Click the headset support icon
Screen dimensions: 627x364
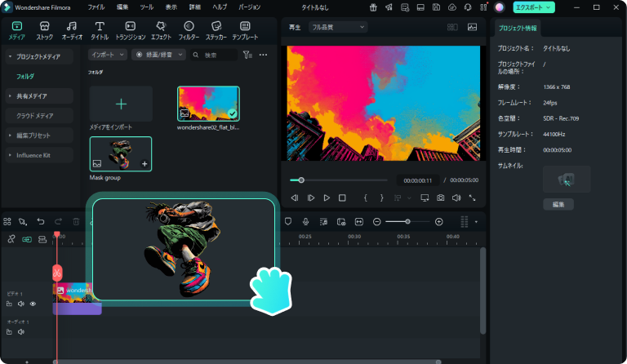468,7
